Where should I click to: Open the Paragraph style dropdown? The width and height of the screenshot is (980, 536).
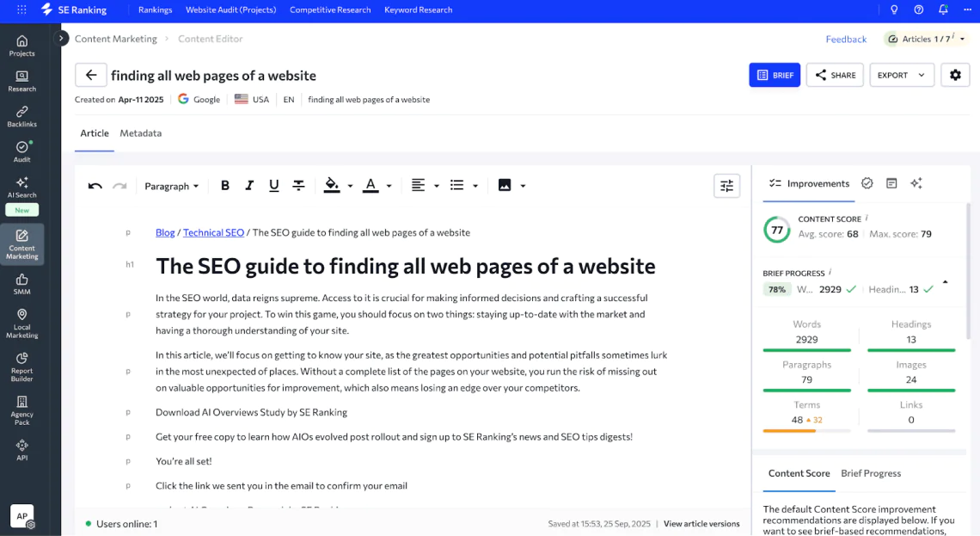point(171,185)
